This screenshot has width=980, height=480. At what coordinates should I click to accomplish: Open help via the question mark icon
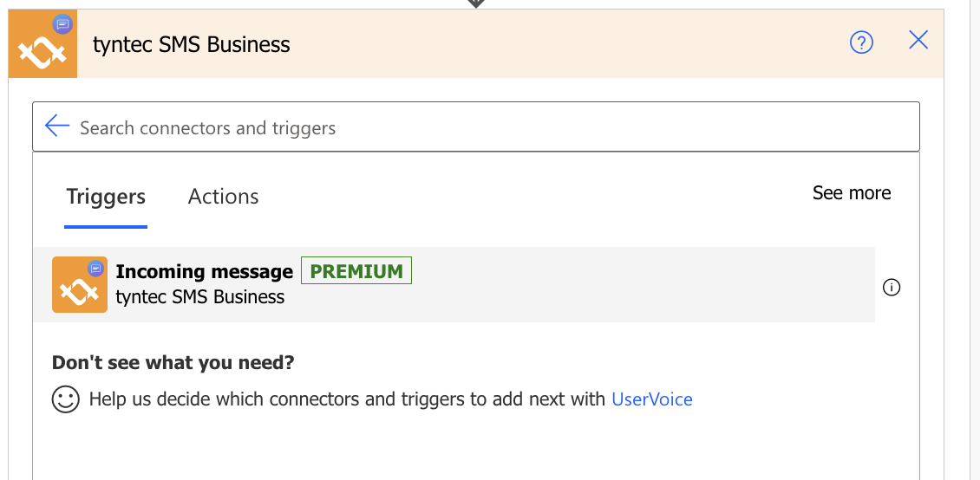tap(861, 42)
